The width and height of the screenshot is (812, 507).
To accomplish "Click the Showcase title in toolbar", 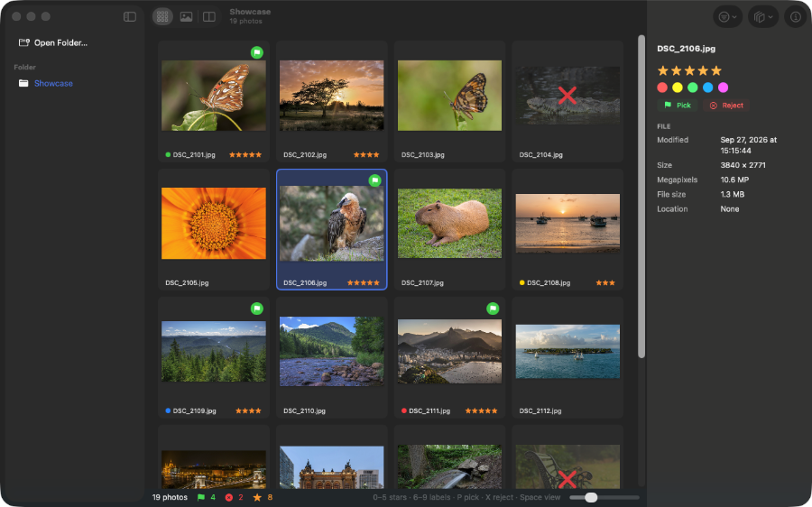I will tap(250, 12).
